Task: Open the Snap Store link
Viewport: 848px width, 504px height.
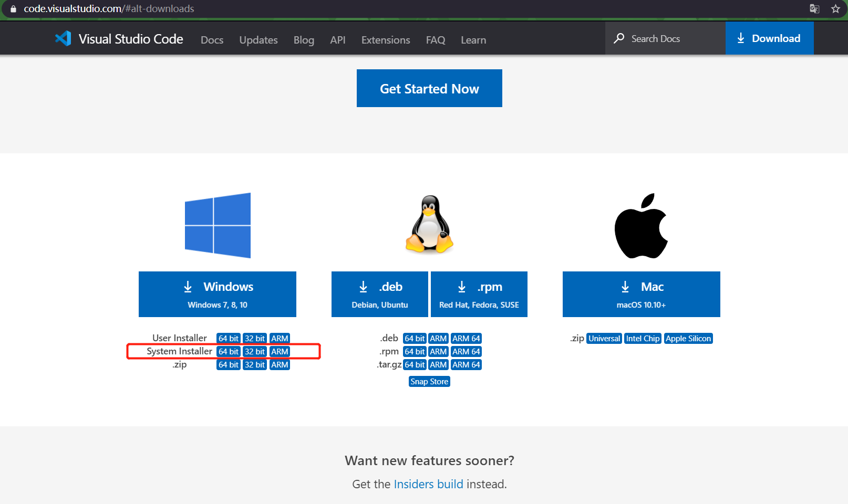Action: coord(429,382)
